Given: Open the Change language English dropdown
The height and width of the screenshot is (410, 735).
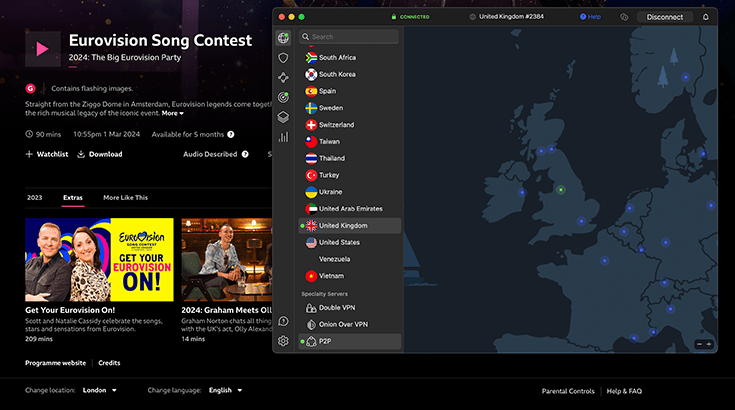Looking at the screenshot, I should 225,390.
